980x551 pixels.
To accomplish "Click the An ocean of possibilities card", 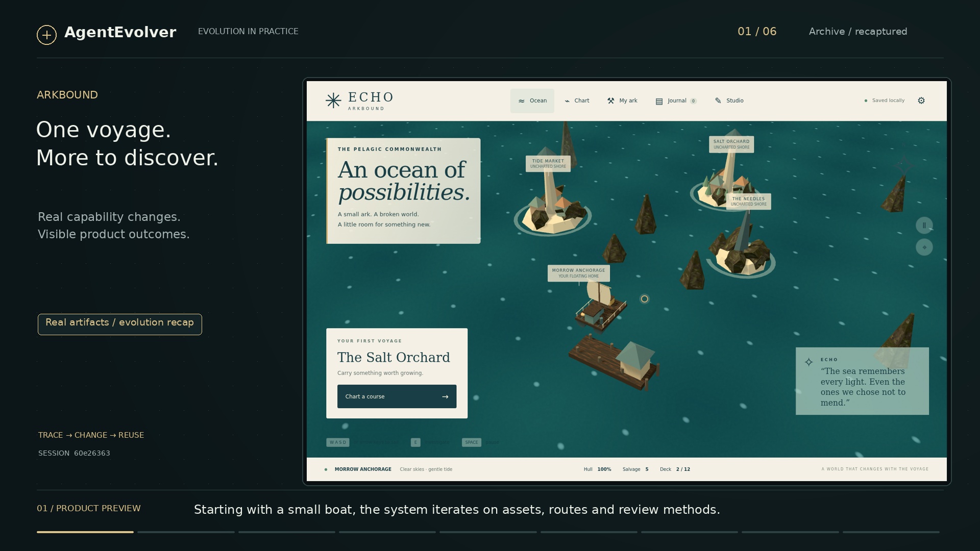I will coord(403,191).
